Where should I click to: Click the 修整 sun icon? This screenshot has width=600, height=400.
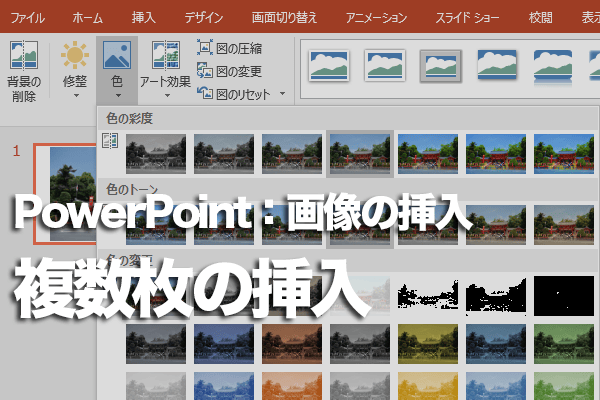(x=75, y=55)
